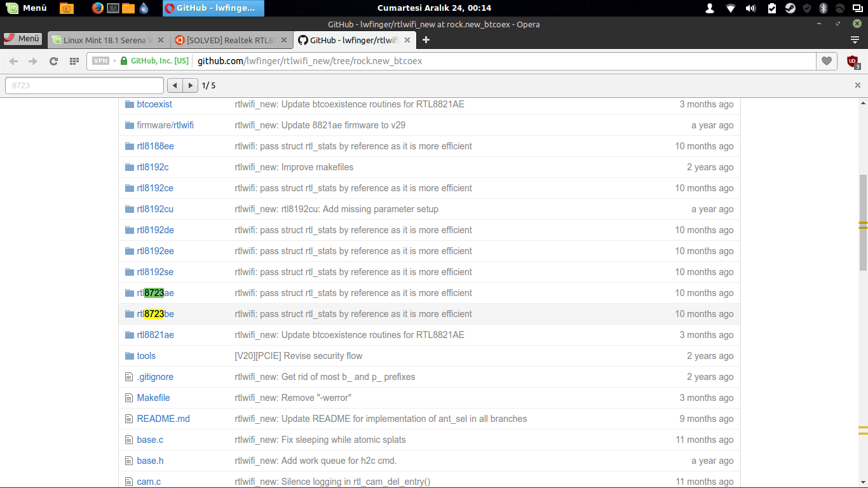Open the rtl8723ae folder

point(155,293)
